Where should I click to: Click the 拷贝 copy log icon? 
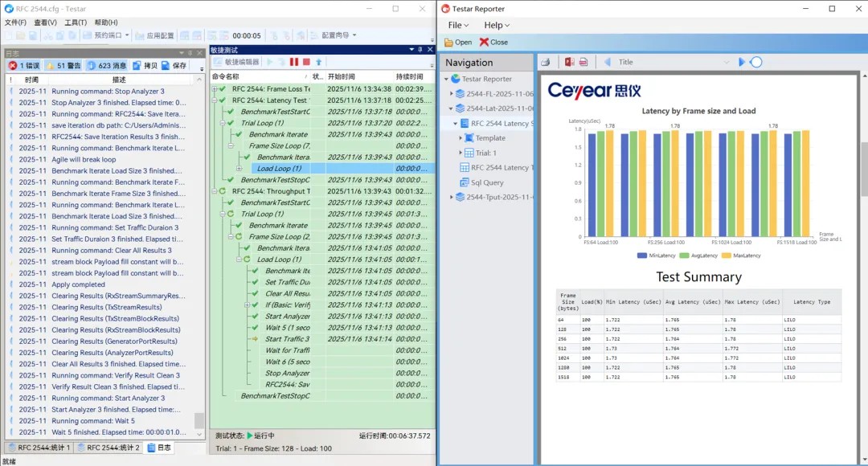click(145, 65)
